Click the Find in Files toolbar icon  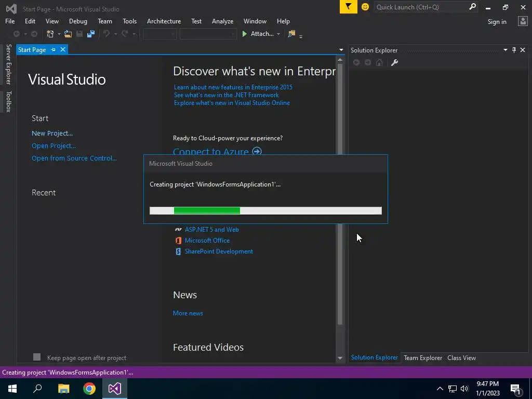coord(291,34)
